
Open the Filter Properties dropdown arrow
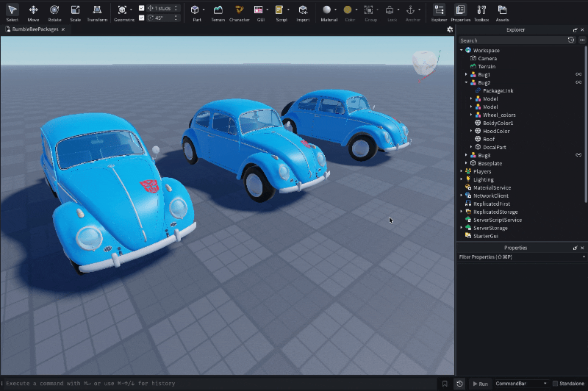[584, 257]
